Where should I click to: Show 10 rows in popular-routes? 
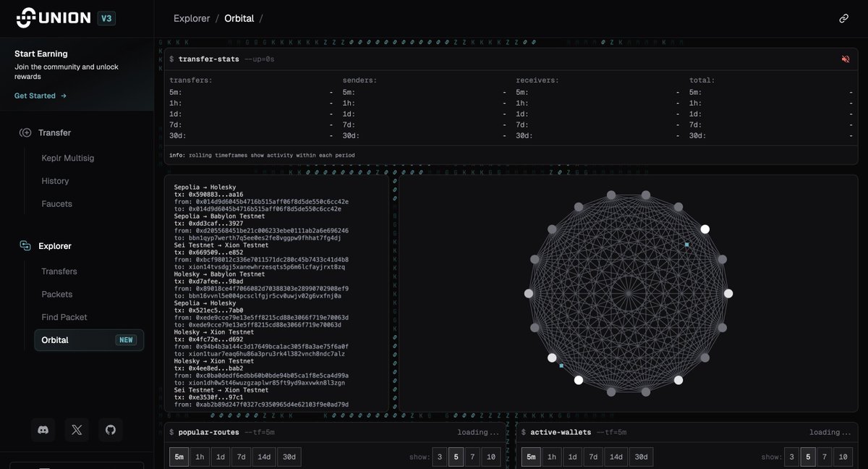[492, 457]
